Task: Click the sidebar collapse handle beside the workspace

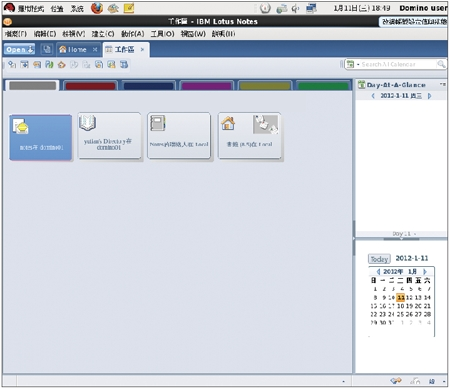Action: [354, 238]
